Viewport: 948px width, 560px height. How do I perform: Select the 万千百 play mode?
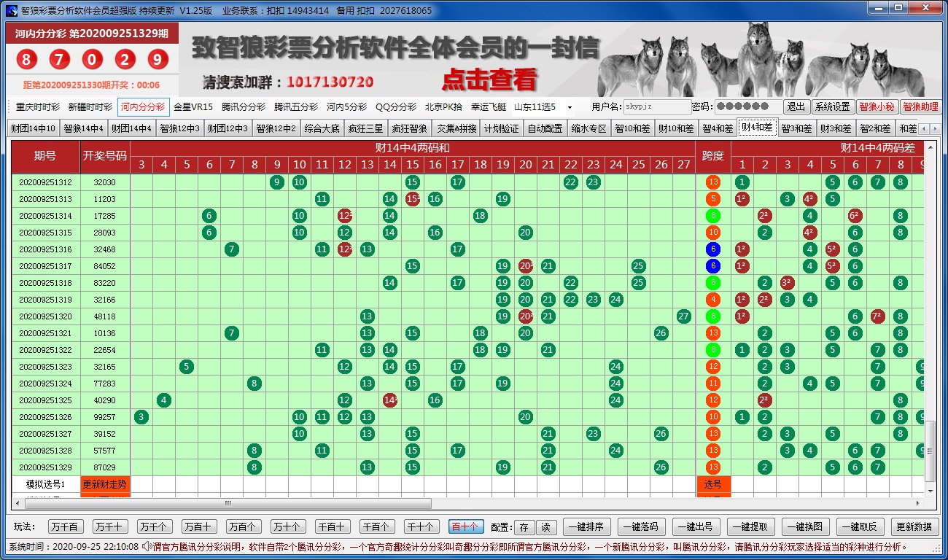point(66,526)
